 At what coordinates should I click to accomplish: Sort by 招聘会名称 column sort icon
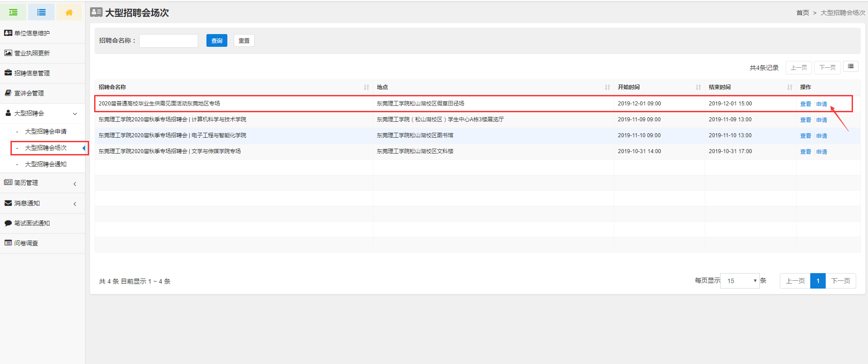coord(366,87)
